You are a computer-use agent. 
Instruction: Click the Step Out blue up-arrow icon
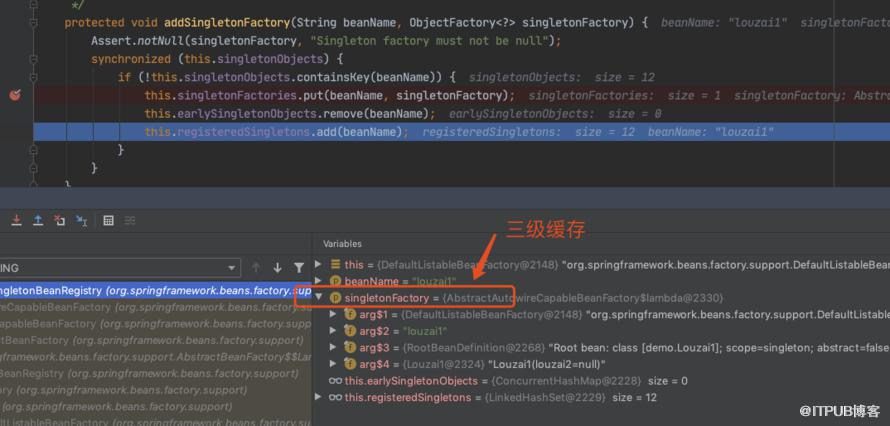click(x=37, y=220)
